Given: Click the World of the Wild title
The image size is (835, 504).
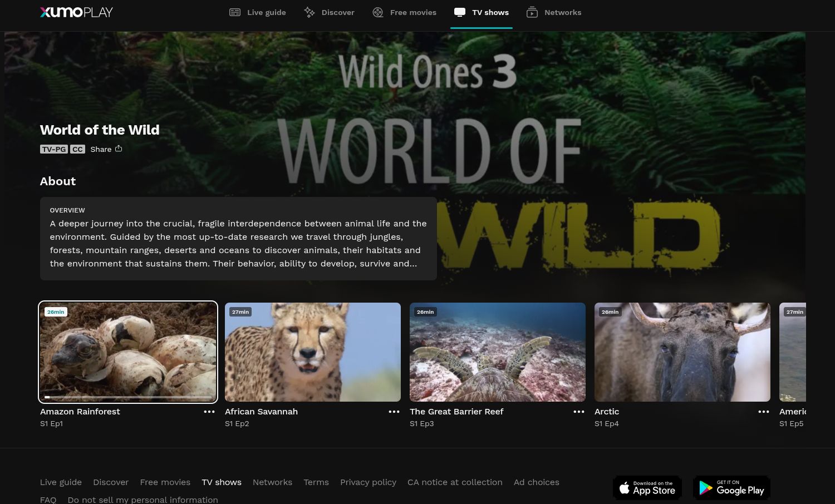Looking at the screenshot, I should click(x=100, y=130).
